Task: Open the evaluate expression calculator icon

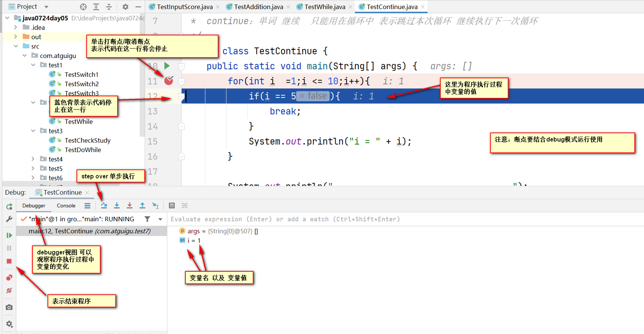Action: 172,206
